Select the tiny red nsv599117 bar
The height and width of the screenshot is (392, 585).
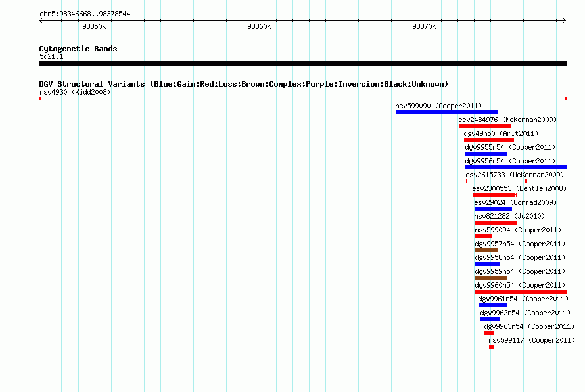pyautogui.click(x=492, y=347)
